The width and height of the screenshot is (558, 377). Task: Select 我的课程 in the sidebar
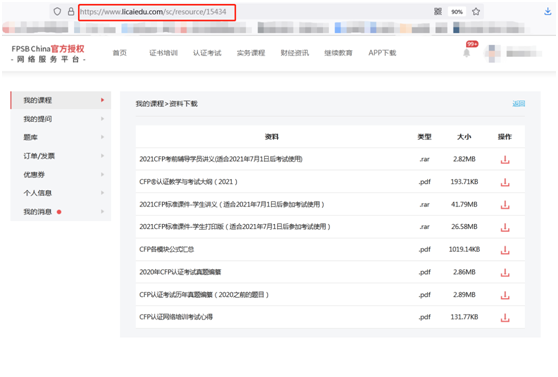(x=61, y=100)
